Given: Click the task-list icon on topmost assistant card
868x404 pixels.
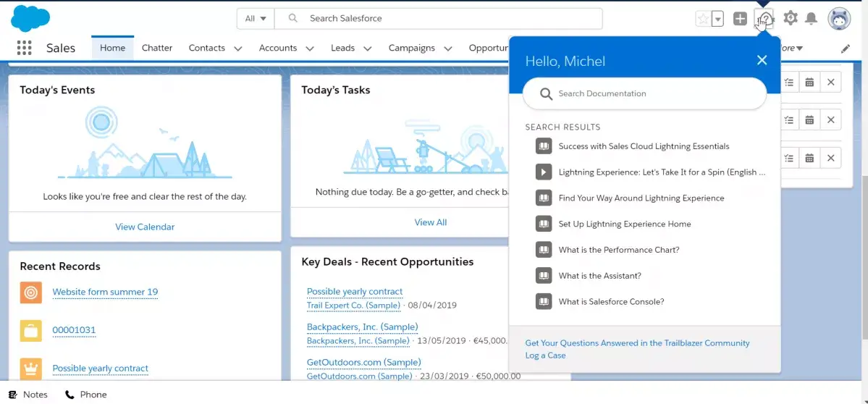Looking at the screenshot, I should coord(789,82).
